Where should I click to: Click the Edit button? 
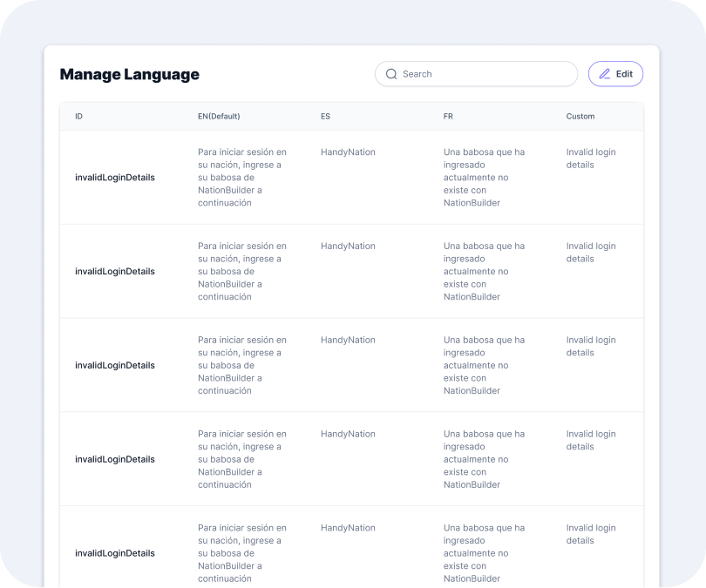point(615,74)
